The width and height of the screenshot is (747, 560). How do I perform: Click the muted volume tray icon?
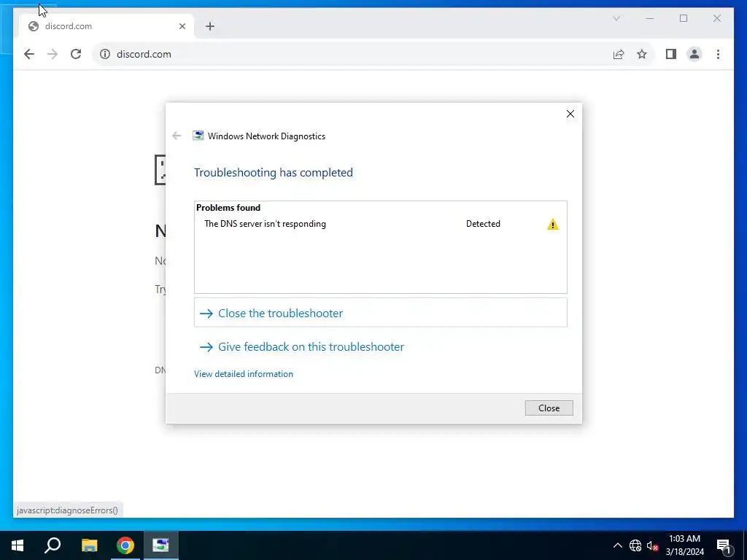click(652, 545)
